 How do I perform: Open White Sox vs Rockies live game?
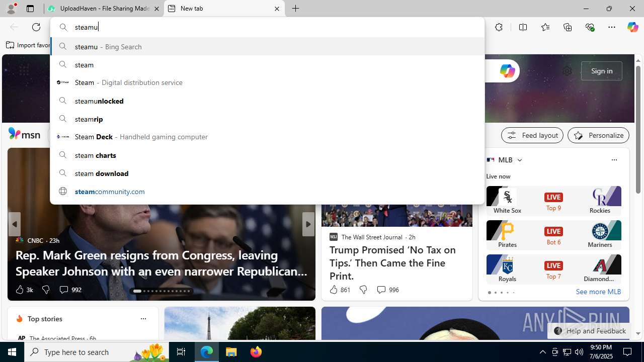553,201
